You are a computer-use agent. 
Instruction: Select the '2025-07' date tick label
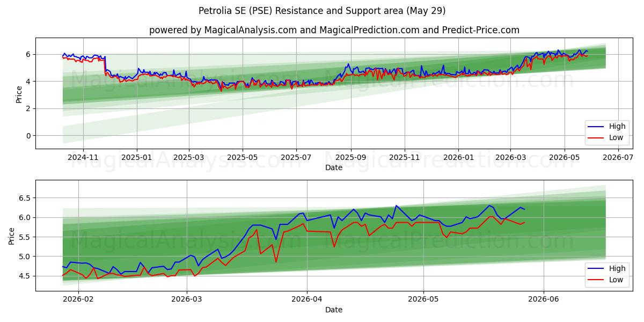pyautogui.click(x=296, y=157)
